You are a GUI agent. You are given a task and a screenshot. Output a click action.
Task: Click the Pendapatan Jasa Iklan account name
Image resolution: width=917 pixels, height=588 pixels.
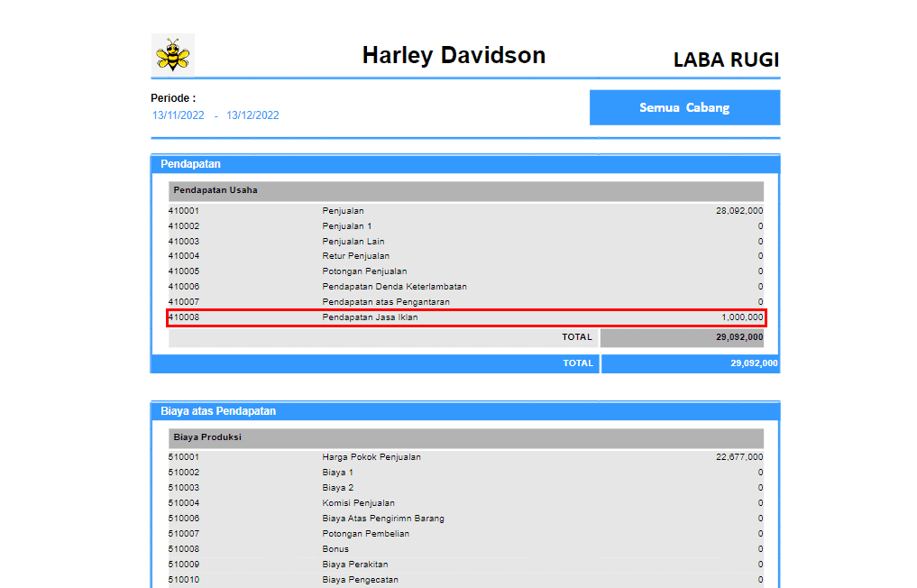pyautogui.click(x=371, y=317)
